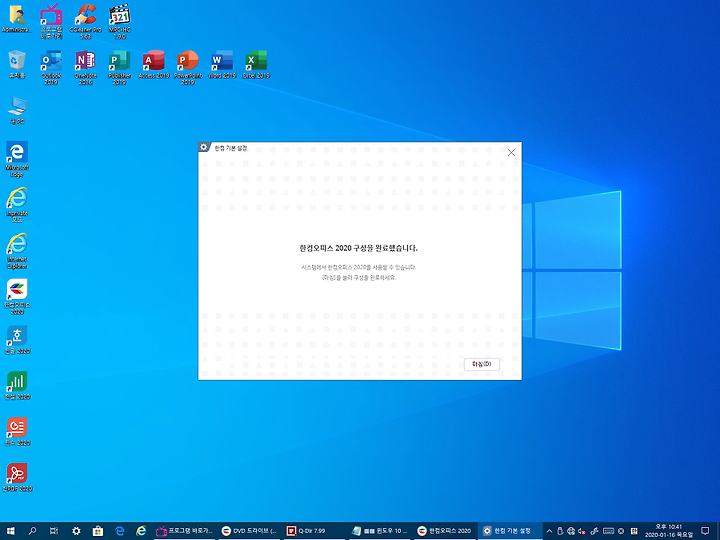
Task: Launch the Publisher 2019 desktop shortcut
Action: tap(119, 68)
